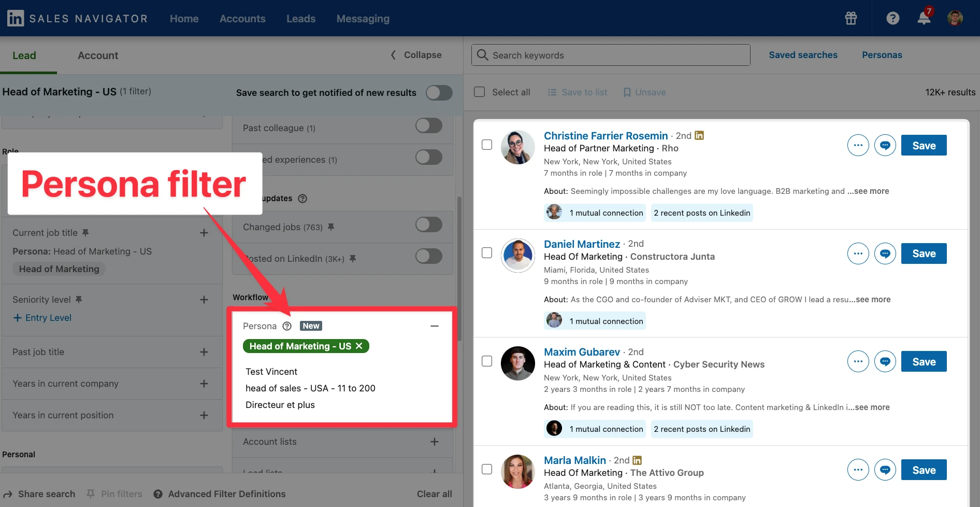Expand Years in current company filter
Screen dimensions: 980x507
(204, 384)
